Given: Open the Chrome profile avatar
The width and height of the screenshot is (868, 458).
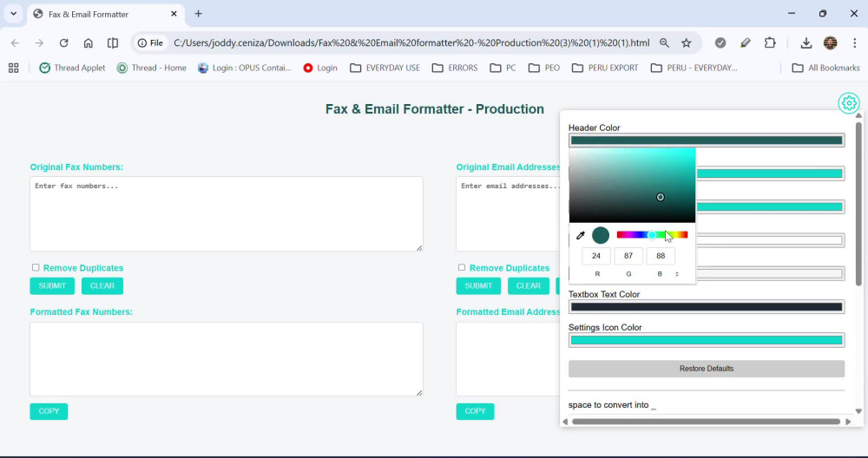Looking at the screenshot, I should 830,43.
